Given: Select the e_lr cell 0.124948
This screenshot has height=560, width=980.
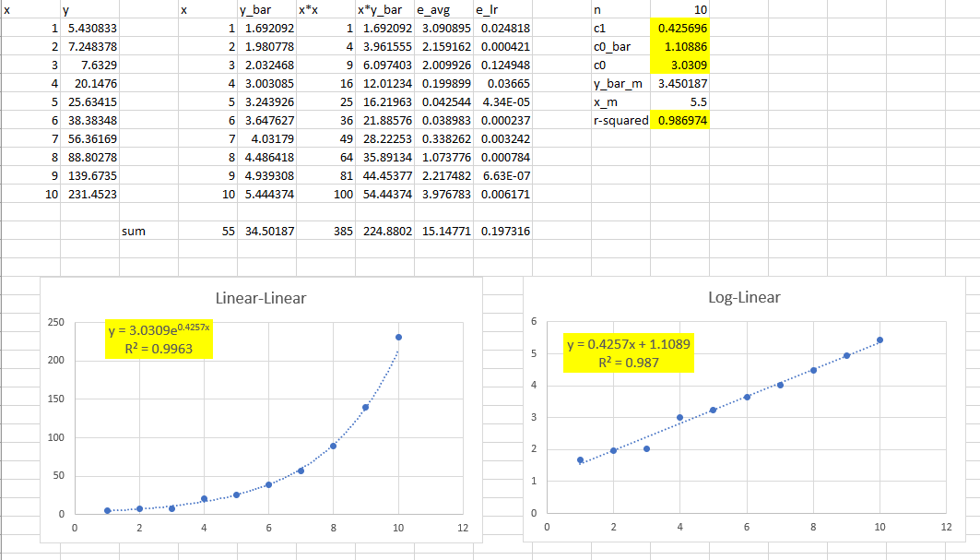Looking at the screenshot, I should click(503, 66).
